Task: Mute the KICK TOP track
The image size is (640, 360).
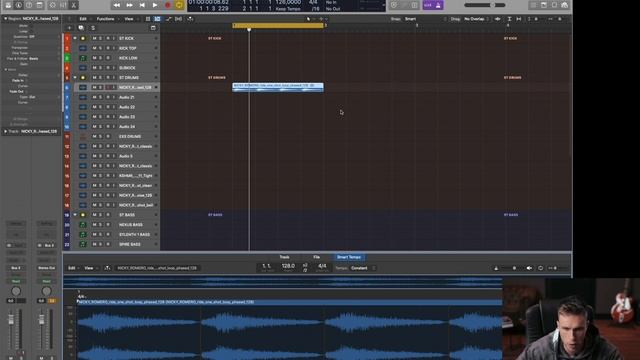Action: [x=94, y=48]
